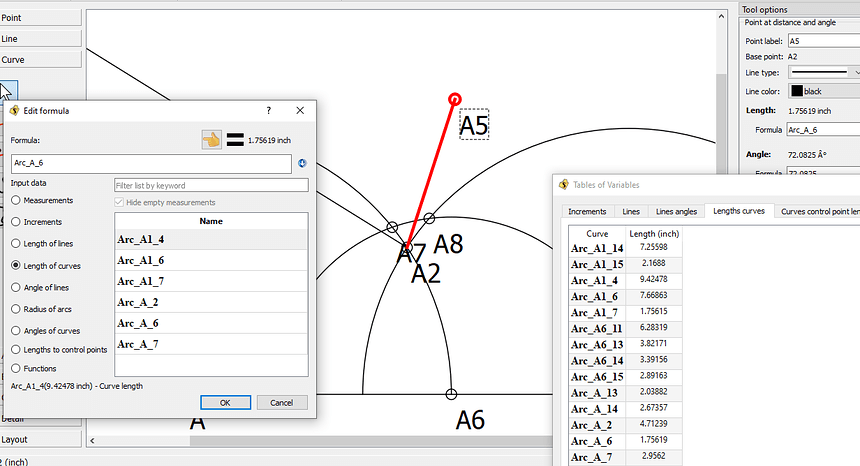860x466 pixels.
Task: Toggle Hide empty measurements checkbox
Action: click(x=119, y=202)
